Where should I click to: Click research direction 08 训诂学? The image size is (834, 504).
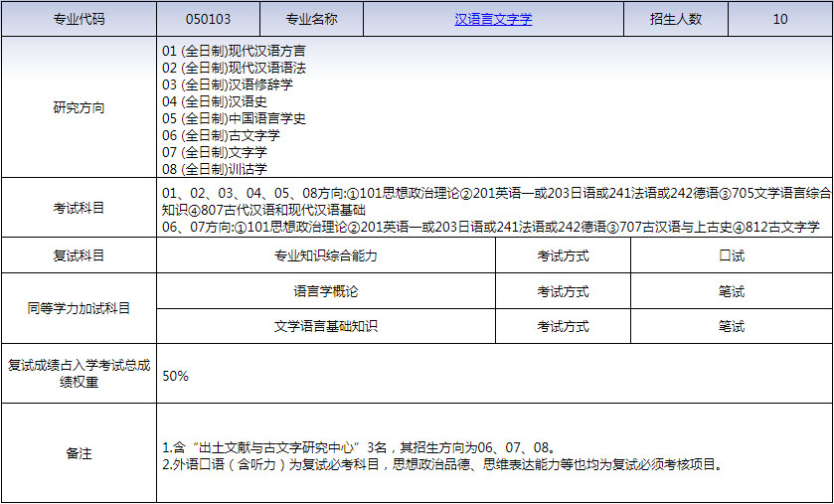click(214, 169)
